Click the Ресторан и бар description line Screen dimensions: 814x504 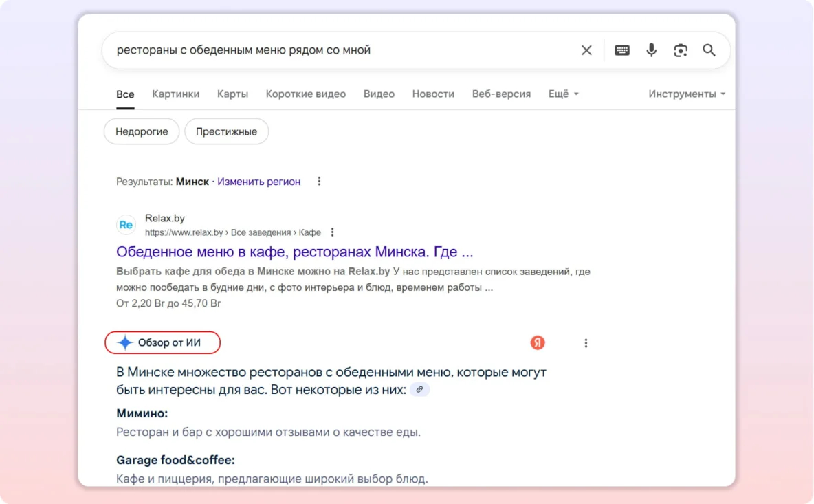268,432
